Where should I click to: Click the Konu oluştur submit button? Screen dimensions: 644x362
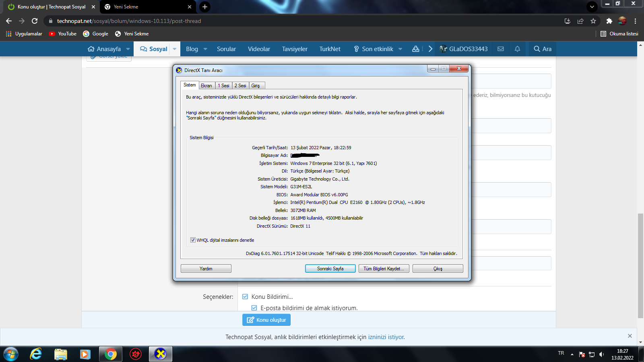click(266, 320)
